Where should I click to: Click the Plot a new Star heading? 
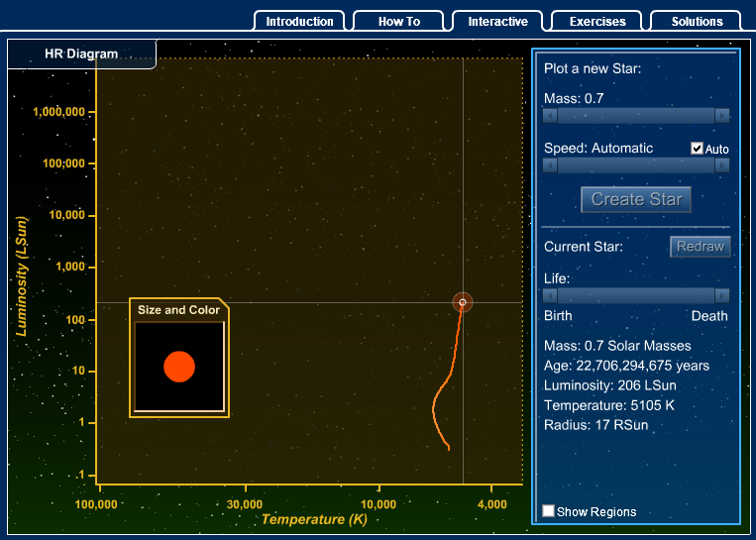pos(593,68)
